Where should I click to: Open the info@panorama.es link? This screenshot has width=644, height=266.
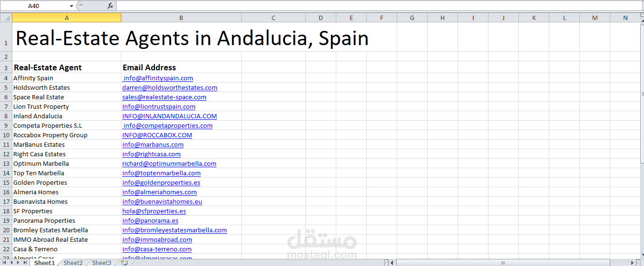[x=150, y=220]
